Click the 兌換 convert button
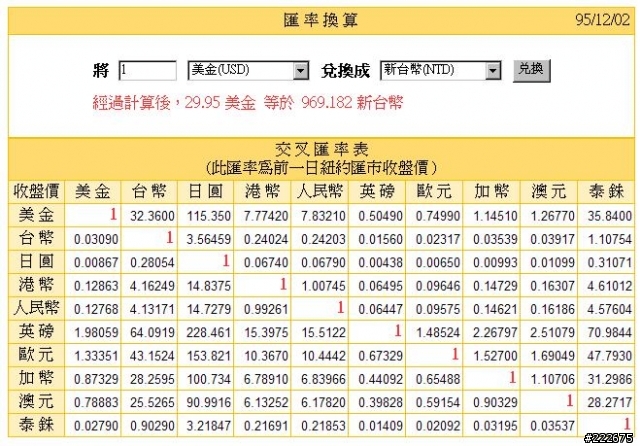Viewport: 640px width, 446px height. coord(531,70)
